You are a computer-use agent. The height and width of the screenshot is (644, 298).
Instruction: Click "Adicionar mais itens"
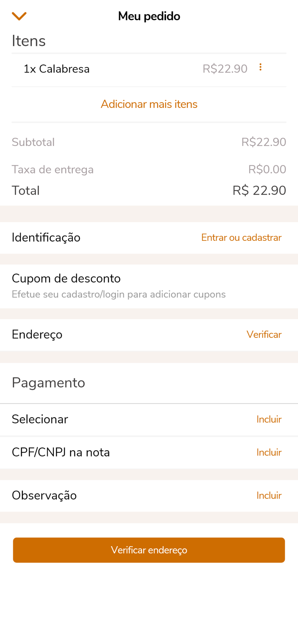tap(149, 104)
